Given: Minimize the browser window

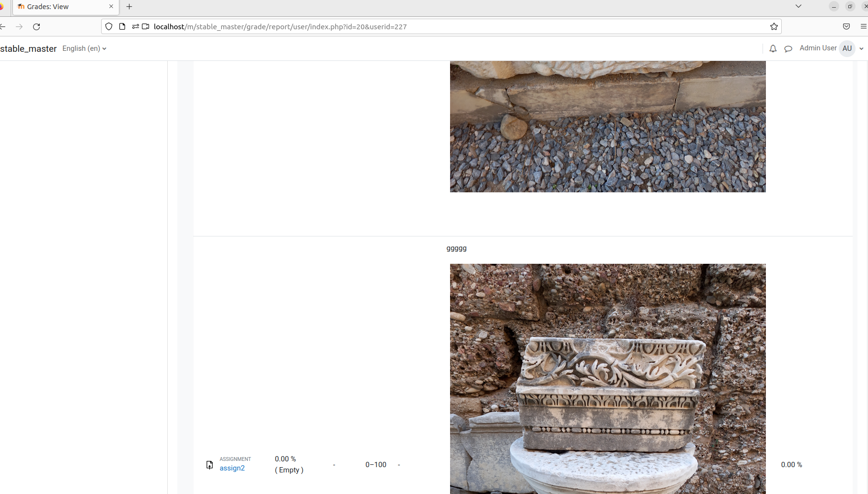Looking at the screenshot, I should tap(834, 6).
